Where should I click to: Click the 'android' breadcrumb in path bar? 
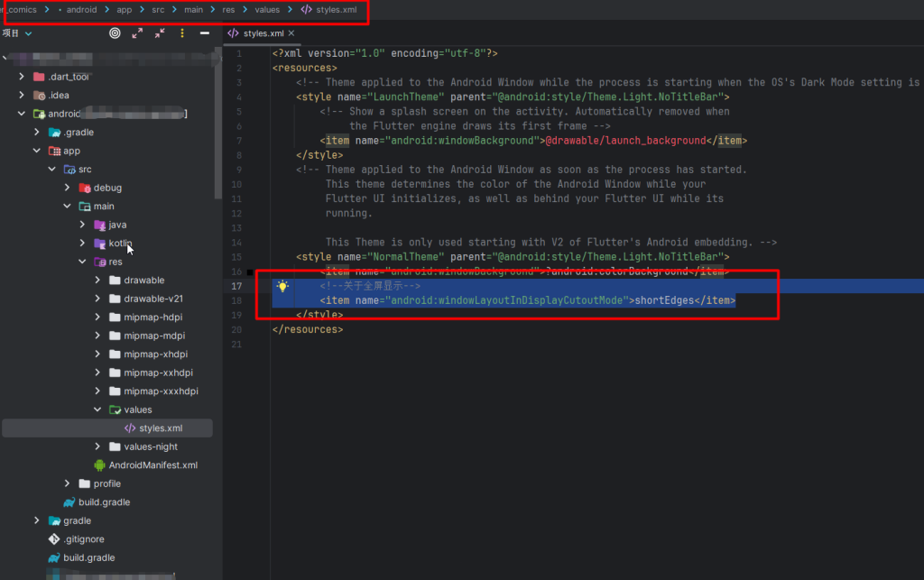(80, 9)
